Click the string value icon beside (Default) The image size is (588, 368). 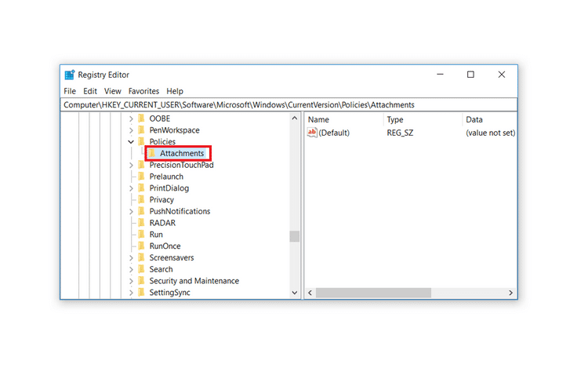(x=312, y=133)
